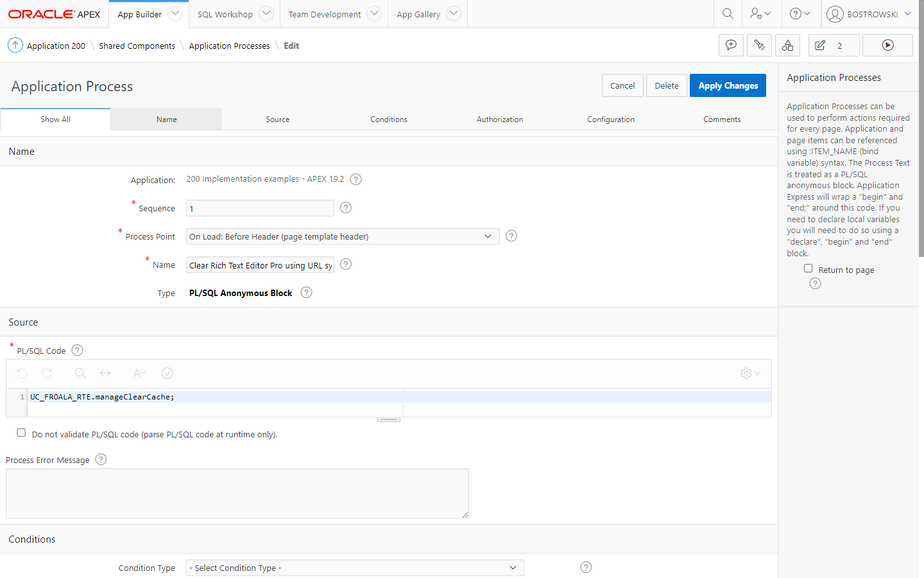
Task: Click the BOSTROWSKI user avatar icon
Action: pos(835,14)
